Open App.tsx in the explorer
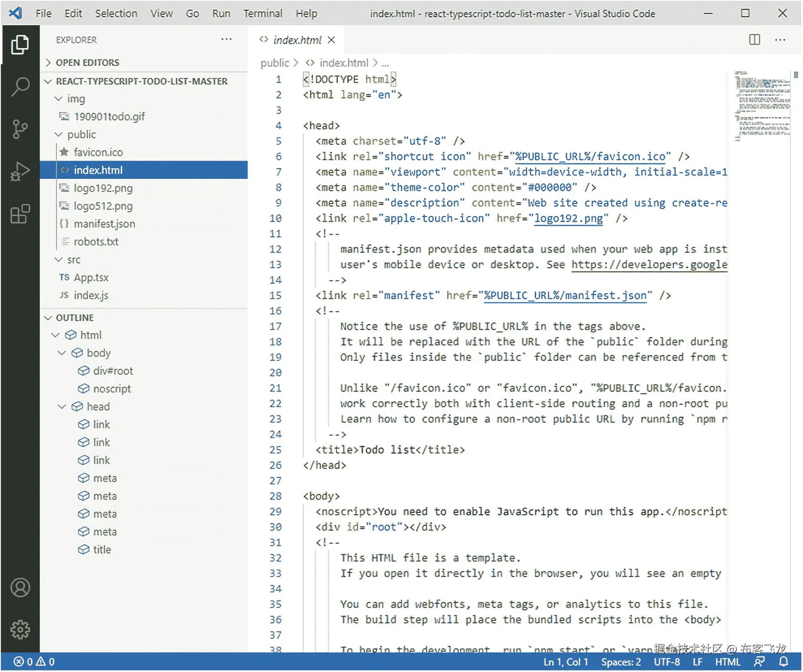The image size is (803, 672). (143, 278)
